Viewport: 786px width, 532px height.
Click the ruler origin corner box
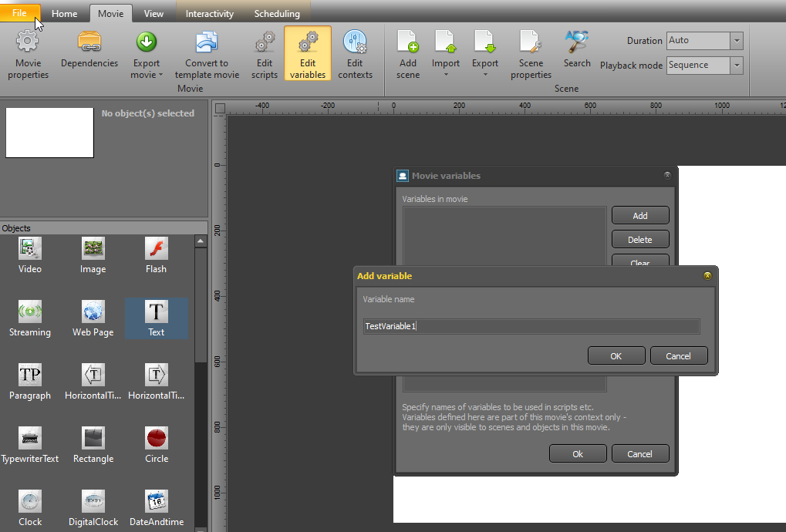(x=220, y=108)
